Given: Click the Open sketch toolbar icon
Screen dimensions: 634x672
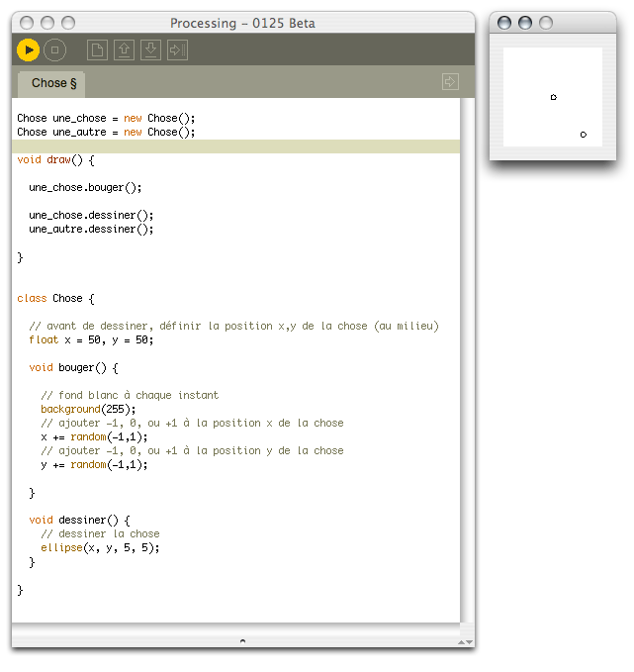Looking at the screenshot, I should click(x=124, y=49).
